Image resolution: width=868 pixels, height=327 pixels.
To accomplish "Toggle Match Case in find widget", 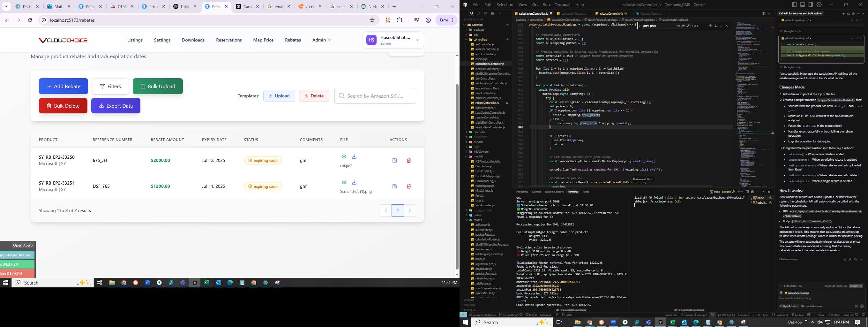I will (678, 26).
